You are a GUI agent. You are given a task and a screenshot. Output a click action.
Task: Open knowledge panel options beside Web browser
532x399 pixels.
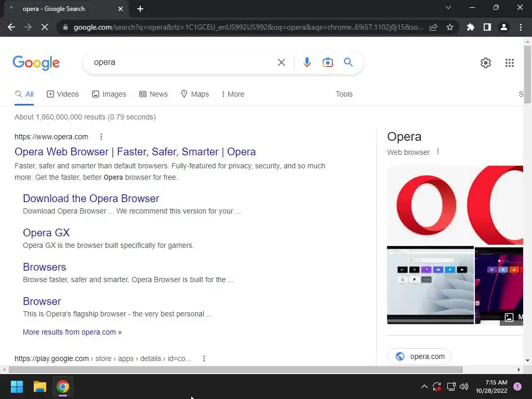point(437,152)
